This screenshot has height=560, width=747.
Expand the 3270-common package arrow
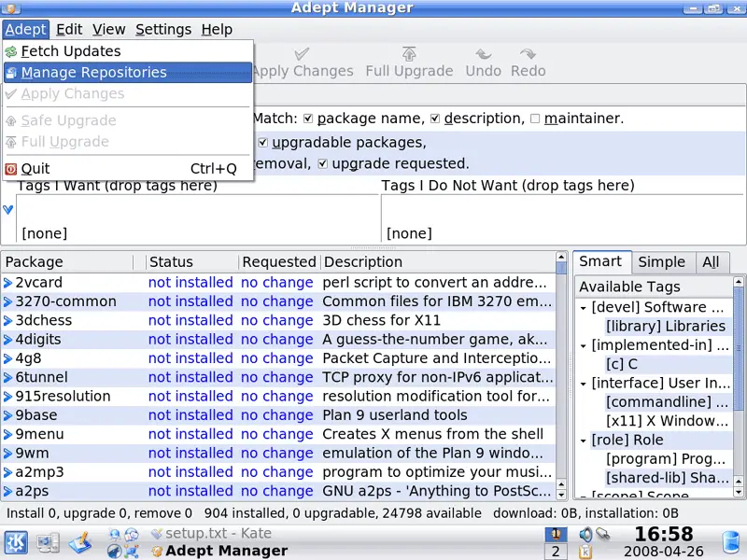click(x=7, y=301)
